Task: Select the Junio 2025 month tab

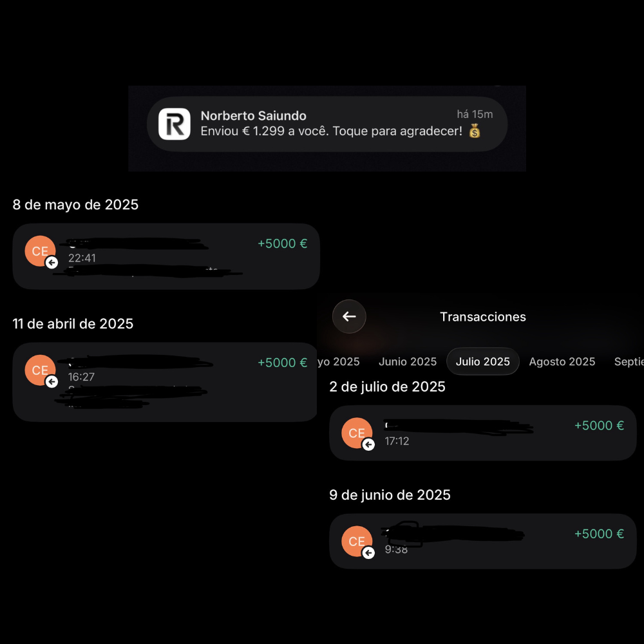Action: (x=407, y=361)
